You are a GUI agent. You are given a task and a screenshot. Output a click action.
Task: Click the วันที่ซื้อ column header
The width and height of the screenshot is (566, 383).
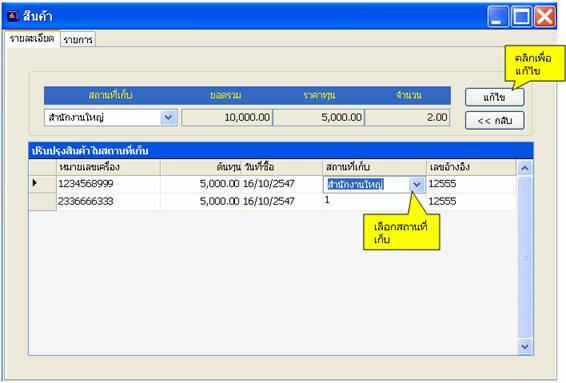point(282,167)
